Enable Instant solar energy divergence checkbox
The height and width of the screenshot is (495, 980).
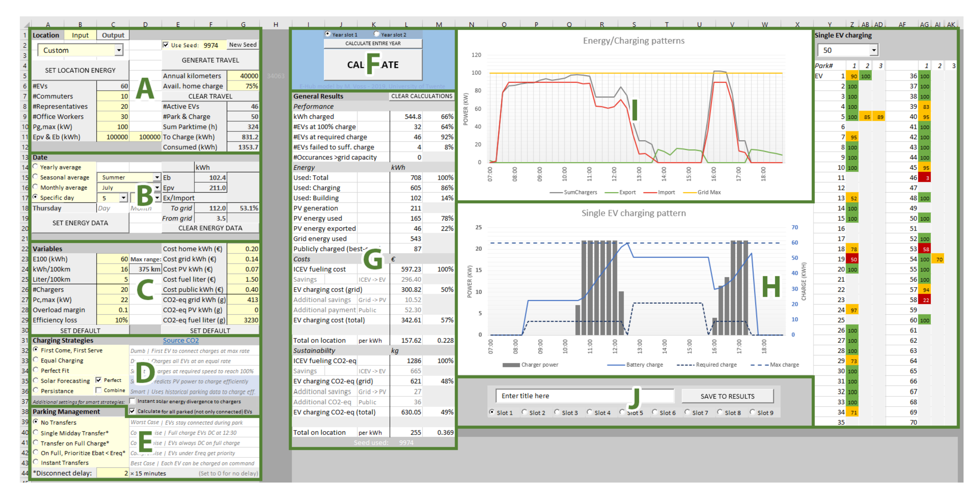[x=132, y=401]
